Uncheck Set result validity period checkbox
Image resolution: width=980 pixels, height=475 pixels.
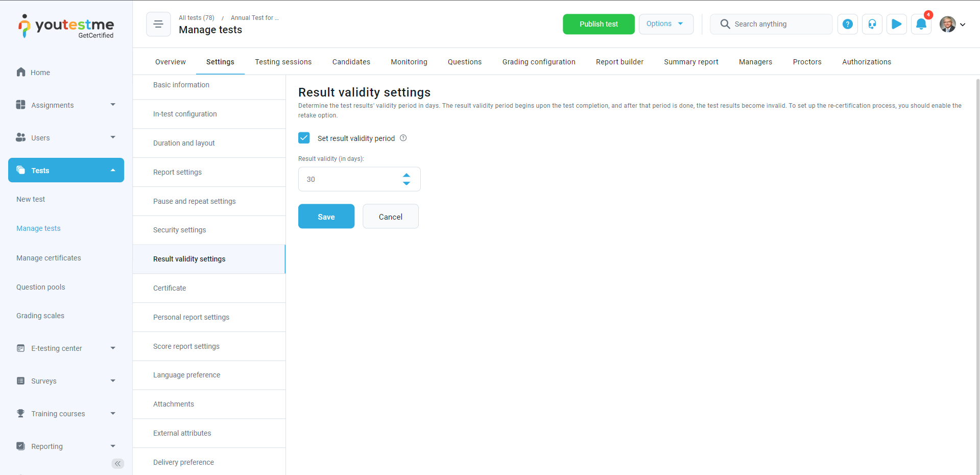click(x=304, y=138)
